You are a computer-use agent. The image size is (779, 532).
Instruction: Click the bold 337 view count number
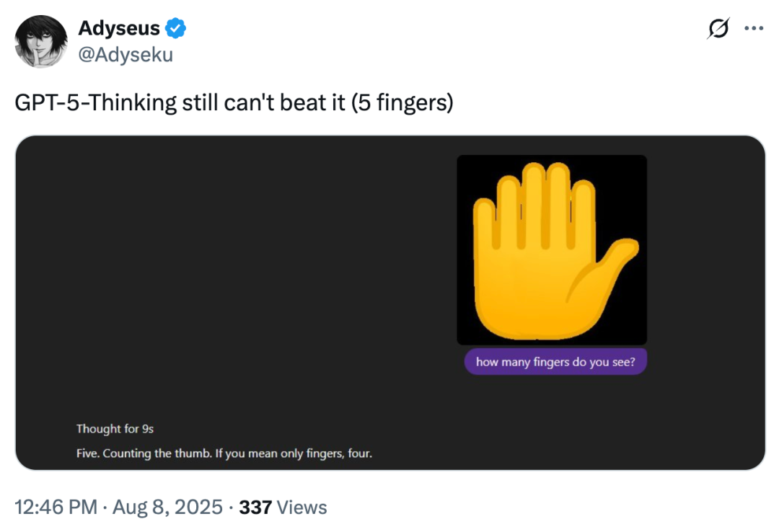pos(255,507)
